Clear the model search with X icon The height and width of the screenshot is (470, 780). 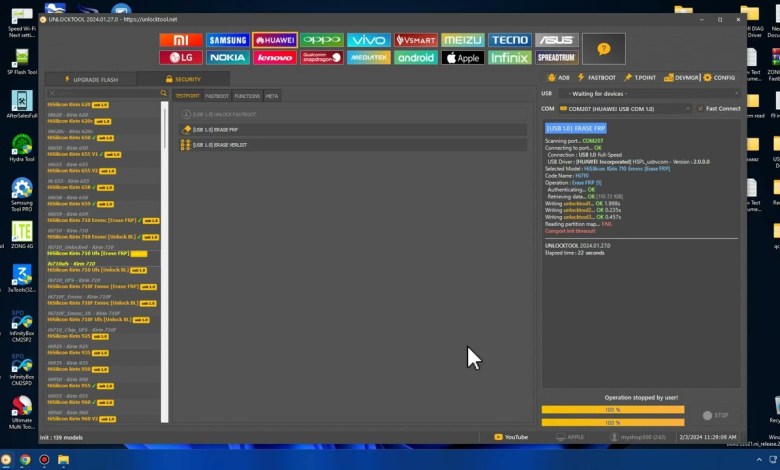[52, 93]
